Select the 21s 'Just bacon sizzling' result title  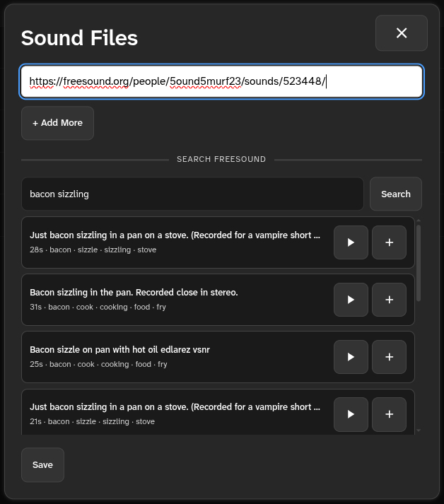coord(175,406)
